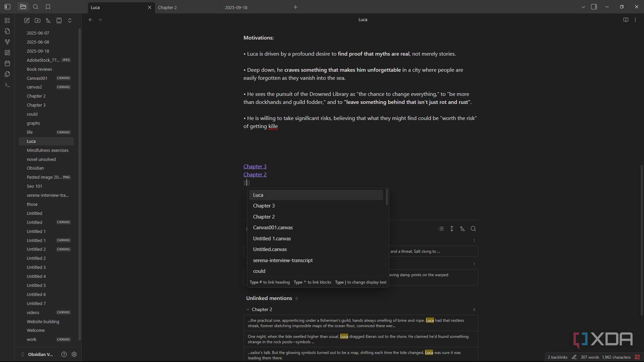
Task: Choose Untitled 1.canvas from suggestions
Action: click(316, 239)
